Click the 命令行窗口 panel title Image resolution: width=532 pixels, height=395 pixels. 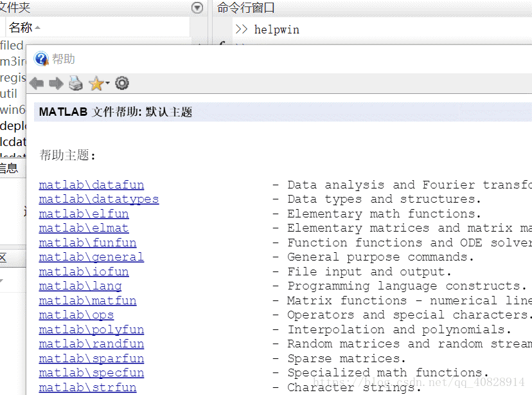tap(245, 8)
